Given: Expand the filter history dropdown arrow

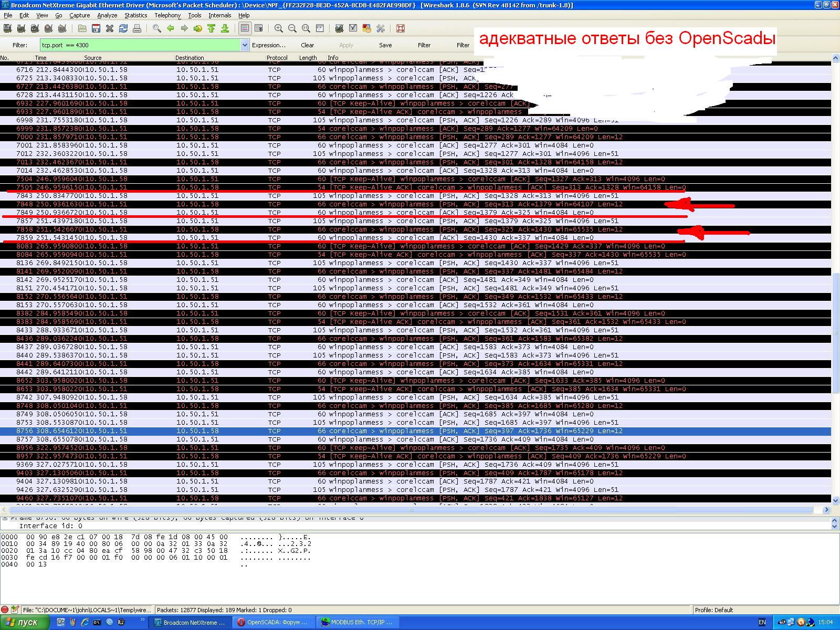Looking at the screenshot, I should (x=245, y=45).
